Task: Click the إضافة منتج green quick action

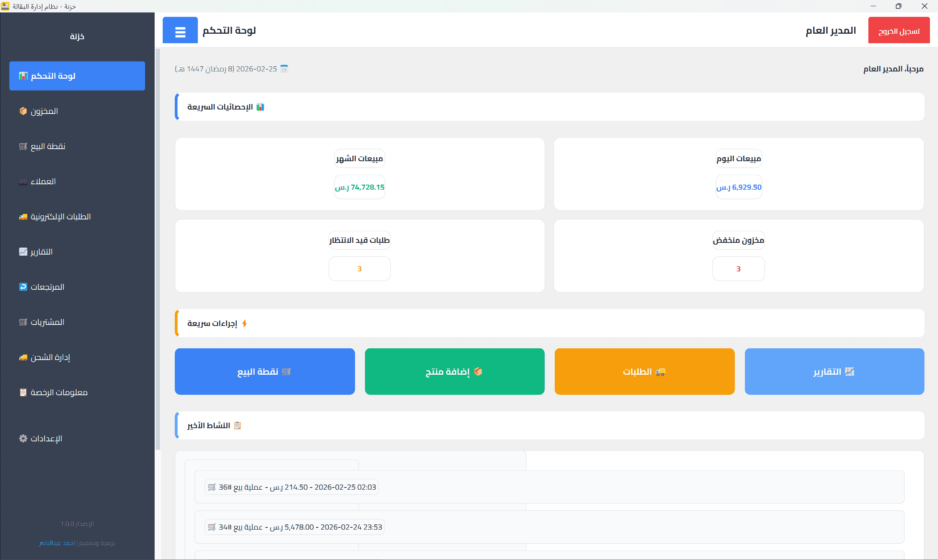Action: pyautogui.click(x=454, y=371)
